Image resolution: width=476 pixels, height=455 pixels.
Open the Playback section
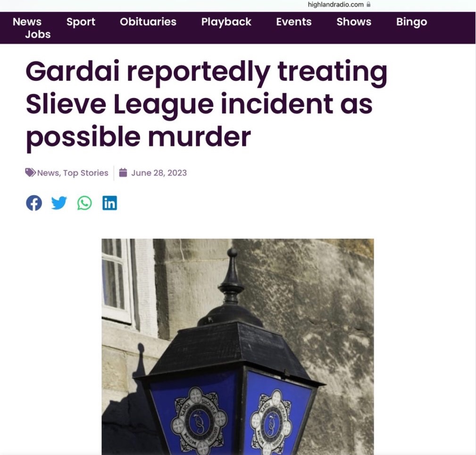[x=226, y=22]
